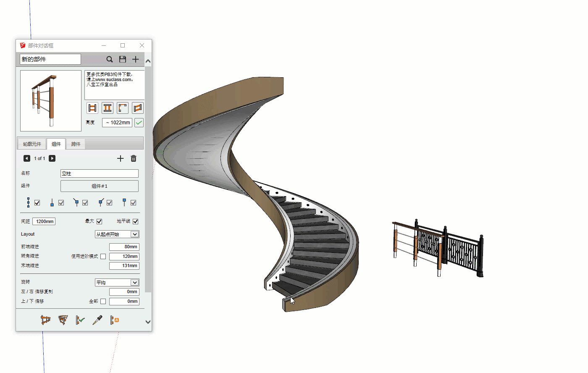Click the railing preview thumbnail
The width and height of the screenshot is (588, 373).
(x=51, y=101)
